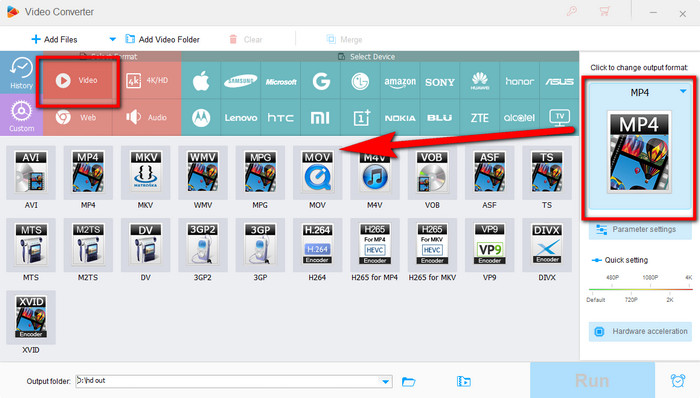The image size is (700, 398).
Task: Select the AVI format icon
Action: pyautogui.click(x=31, y=172)
